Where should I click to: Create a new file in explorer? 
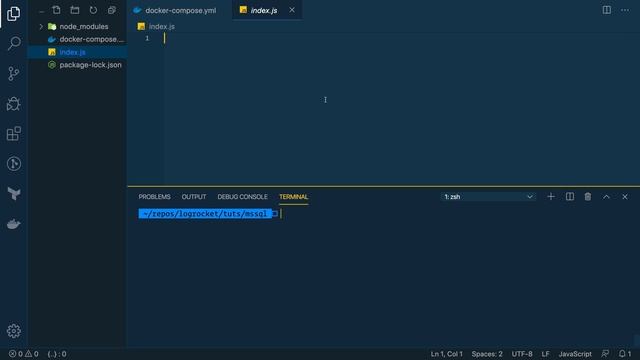click(x=56, y=10)
